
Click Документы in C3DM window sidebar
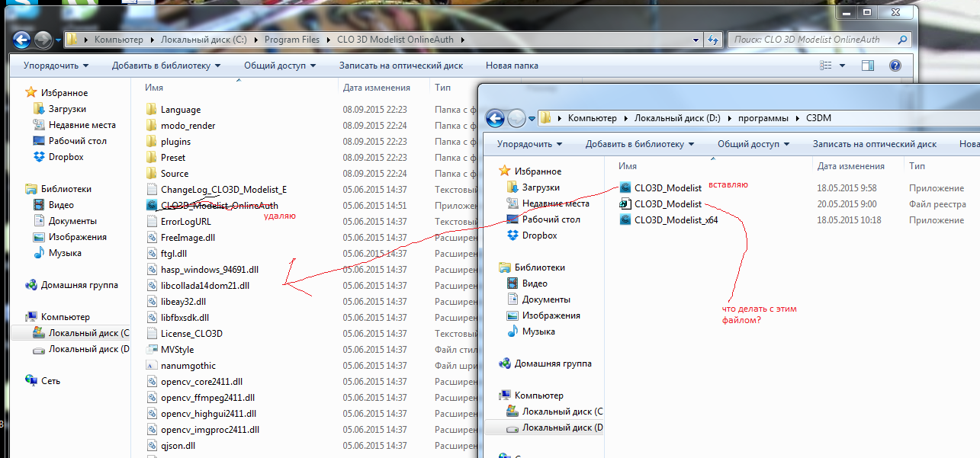click(546, 299)
